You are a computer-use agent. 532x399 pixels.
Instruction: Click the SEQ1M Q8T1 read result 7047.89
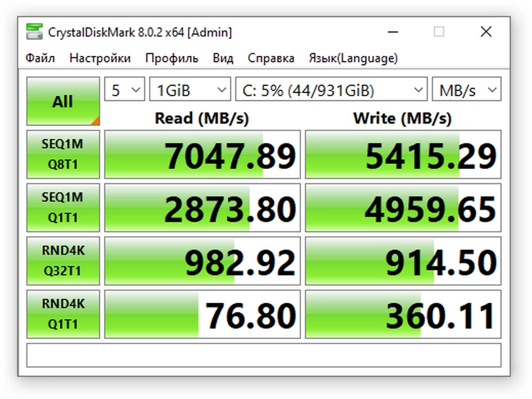(202, 155)
